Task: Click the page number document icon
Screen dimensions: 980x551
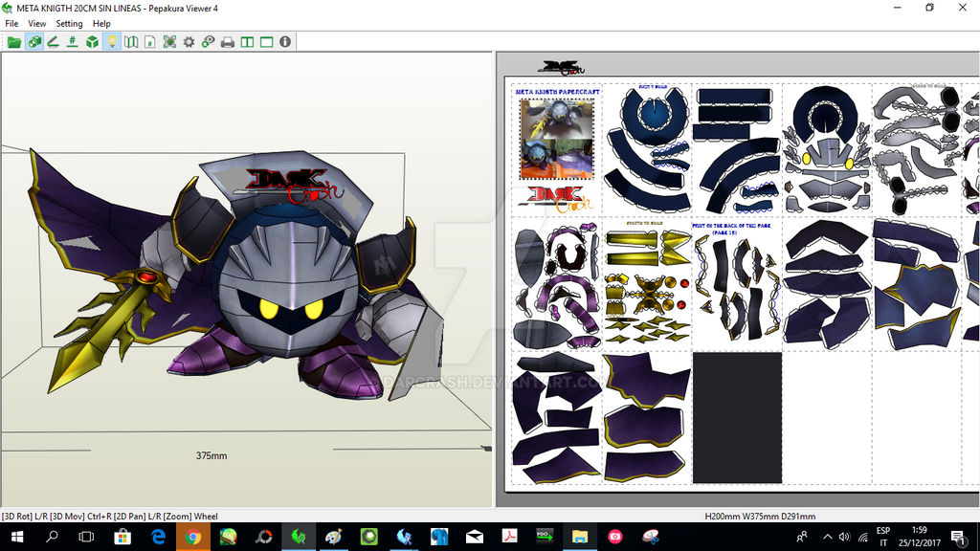Action: [x=150, y=42]
